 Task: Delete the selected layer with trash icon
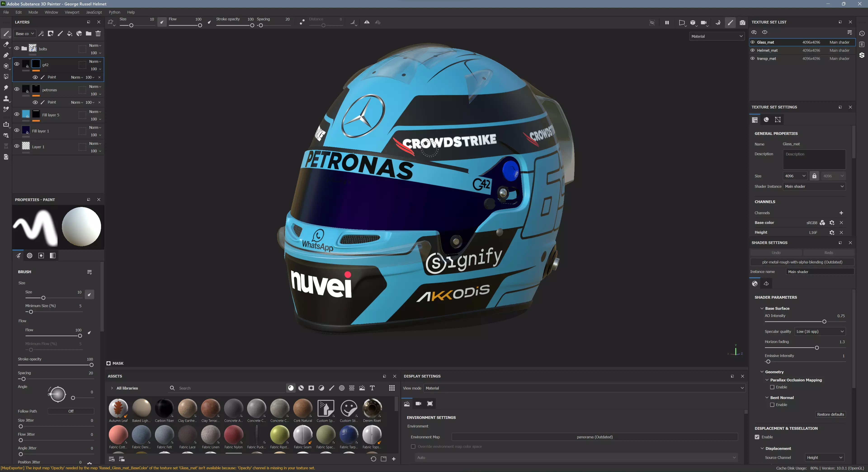click(98, 34)
